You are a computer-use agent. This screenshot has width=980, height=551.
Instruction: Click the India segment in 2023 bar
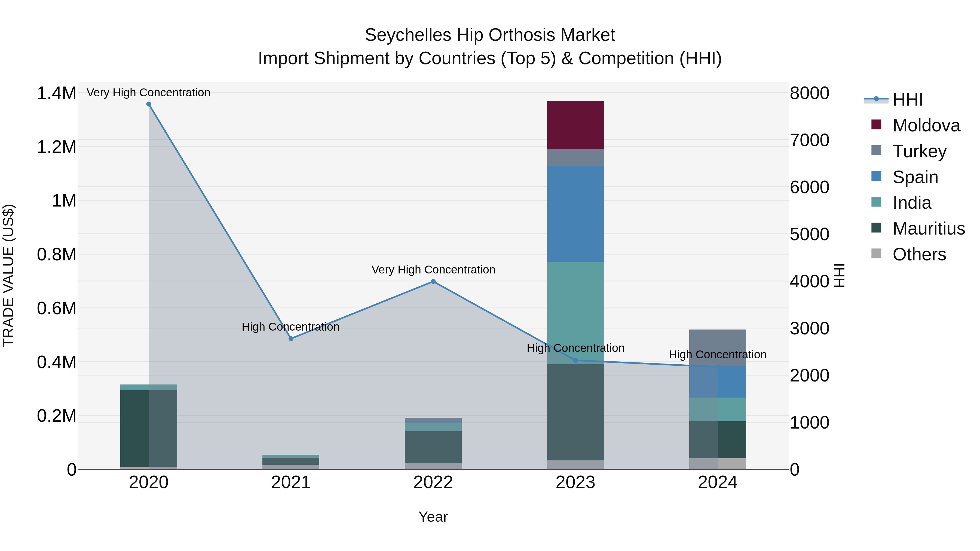point(575,313)
